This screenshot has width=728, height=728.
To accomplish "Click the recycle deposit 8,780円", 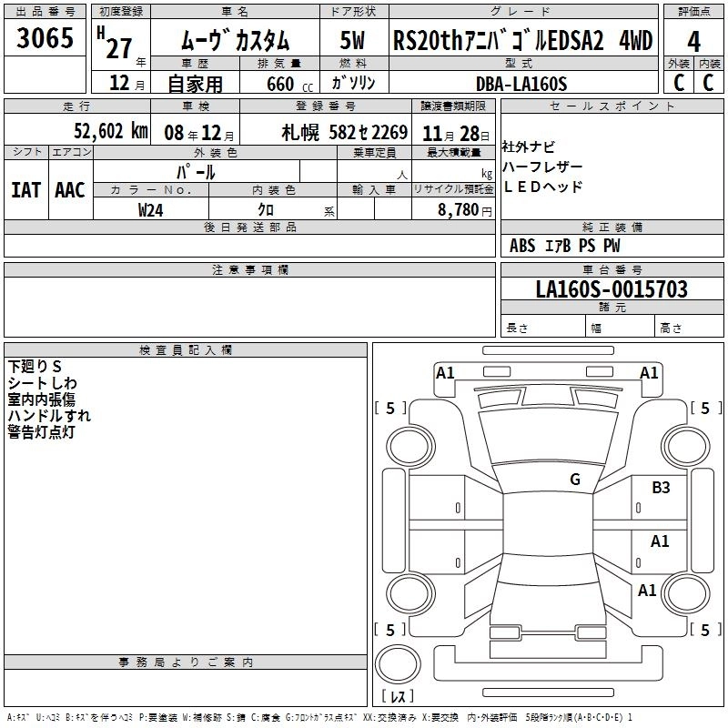I will [x=465, y=210].
